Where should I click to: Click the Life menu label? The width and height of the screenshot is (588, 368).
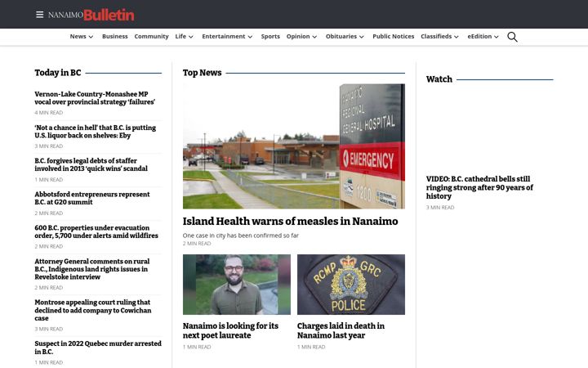(x=180, y=37)
